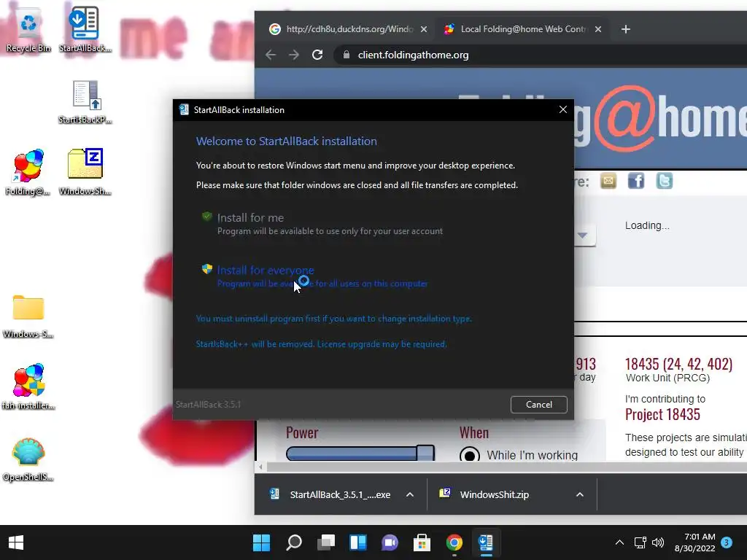The width and height of the screenshot is (747, 560).
Task: Switch to StartAllBack installer in taskbar
Action: [x=486, y=542]
